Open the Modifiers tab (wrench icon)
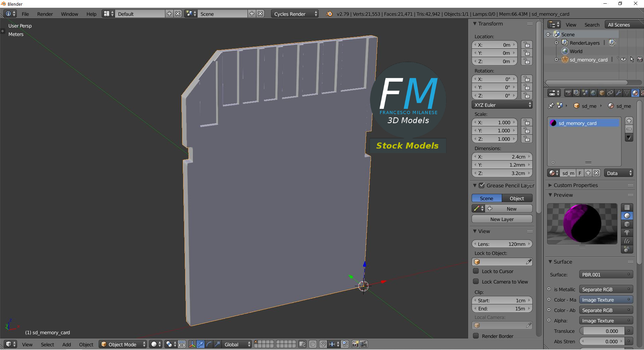644x350 pixels. (x=619, y=93)
